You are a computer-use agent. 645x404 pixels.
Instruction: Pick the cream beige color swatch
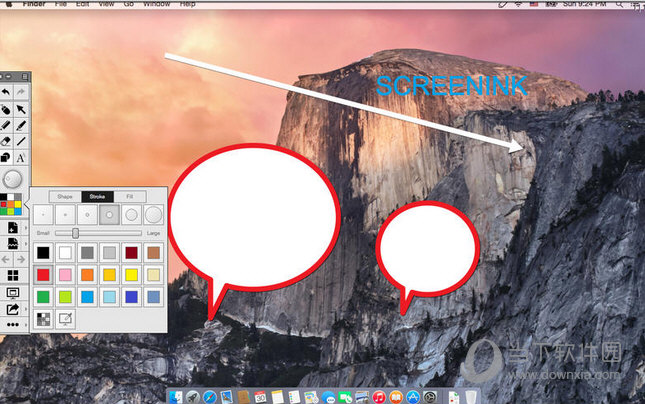[x=153, y=275]
